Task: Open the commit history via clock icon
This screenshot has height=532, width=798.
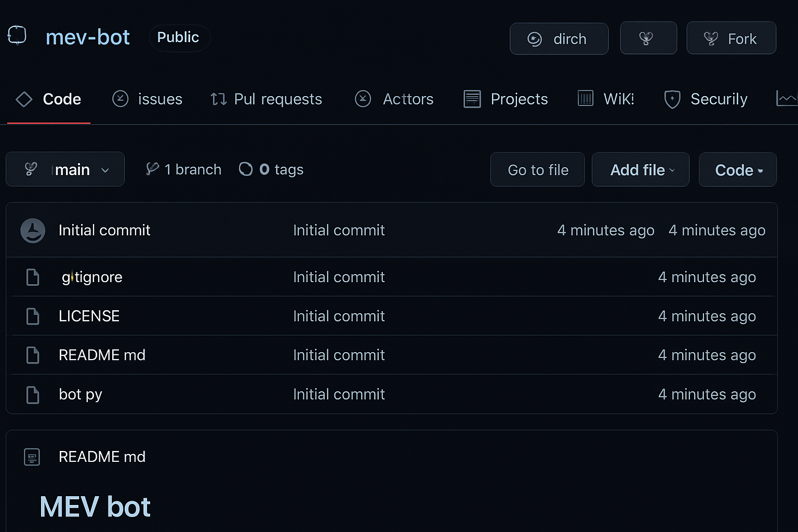Action: pyautogui.click(x=32, y=230)
